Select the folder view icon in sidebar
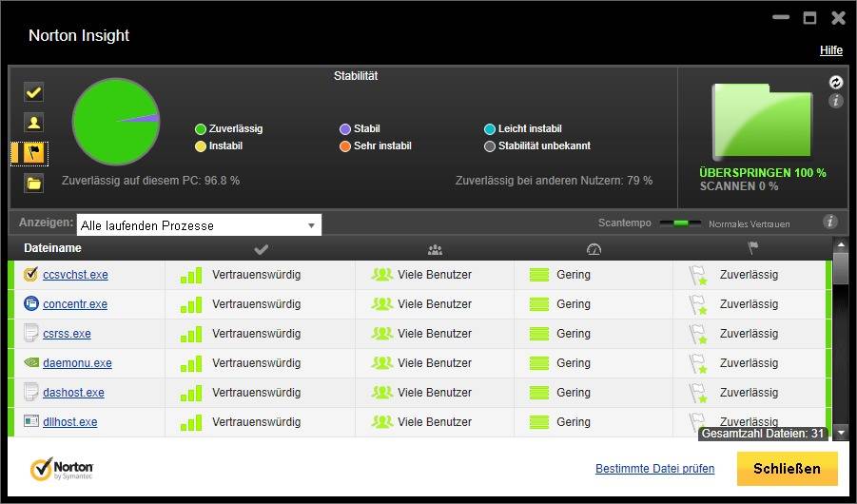The width and height of the screenshot is (857, 504). click(33, 184)
